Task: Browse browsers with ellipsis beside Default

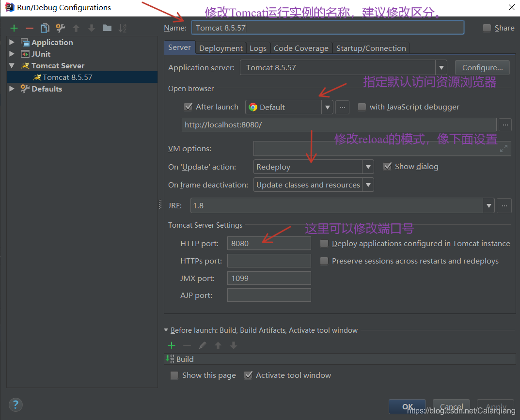Action: pos(342,107)
